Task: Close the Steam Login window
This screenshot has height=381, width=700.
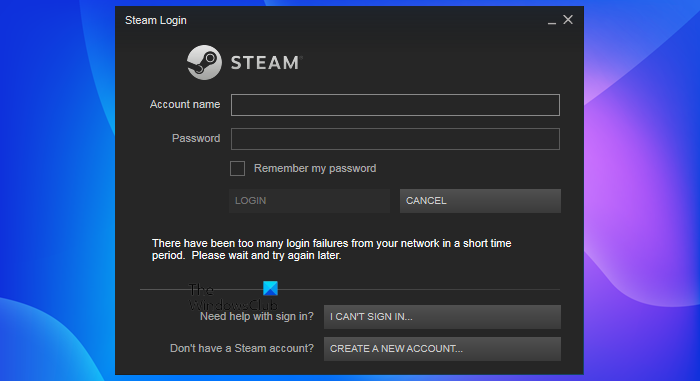Action: (568, 20)
